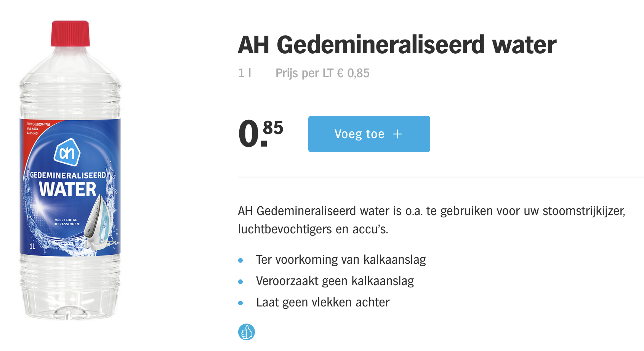Click the bullet dot before Veroorzaakt geen kalkaanslag
The image size is (644, 351).
point(240,282)
